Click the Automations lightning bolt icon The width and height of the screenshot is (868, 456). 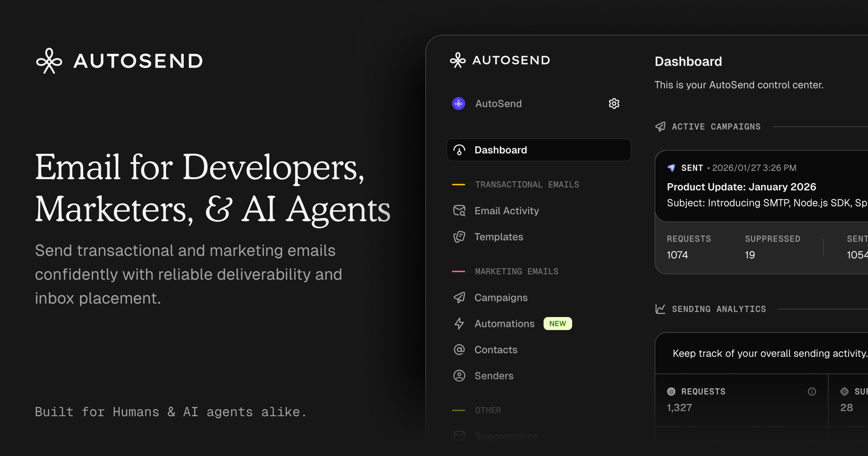click(459, 324)
